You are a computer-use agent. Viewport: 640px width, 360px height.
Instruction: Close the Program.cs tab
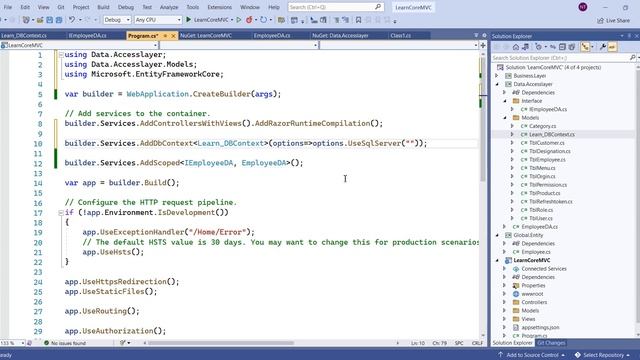(173, 36)
